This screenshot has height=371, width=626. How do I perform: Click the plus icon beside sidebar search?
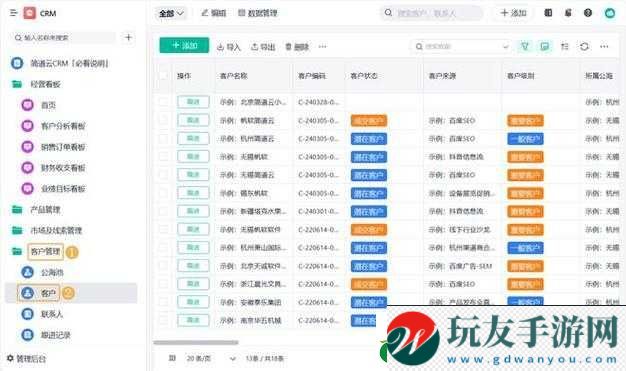click(x=128, y=38)
